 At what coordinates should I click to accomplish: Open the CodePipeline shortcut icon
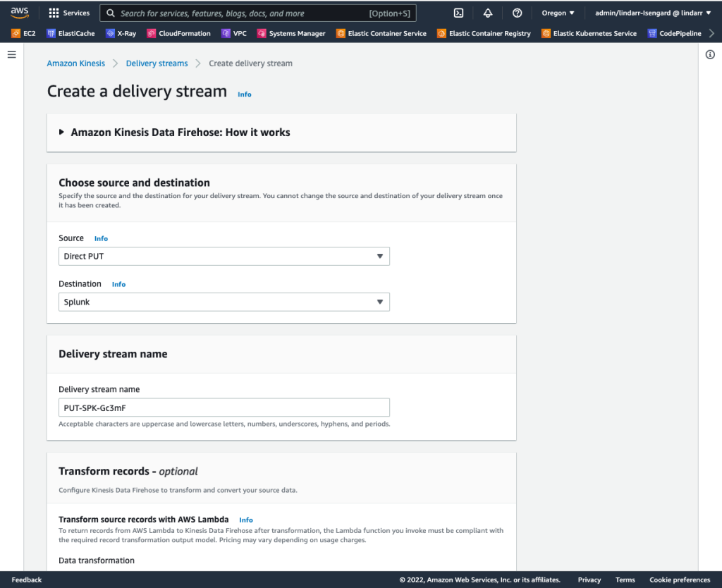(x=652, y=33)
